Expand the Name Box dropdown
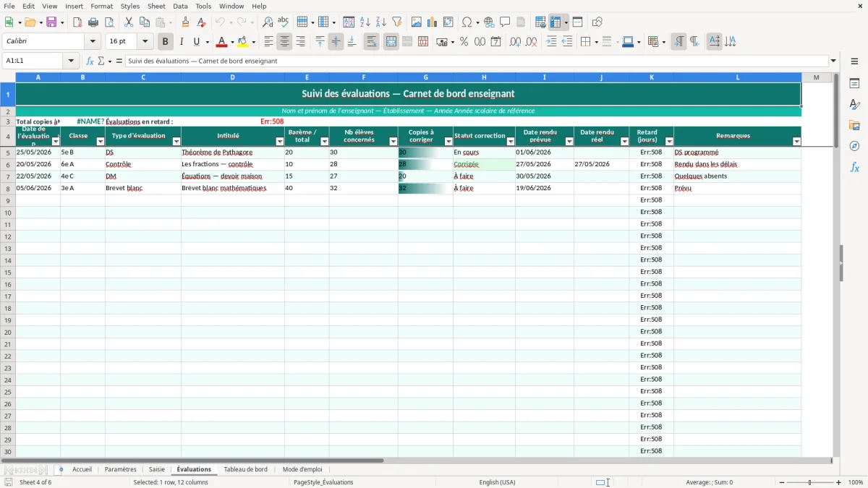 tap(71, 61)
